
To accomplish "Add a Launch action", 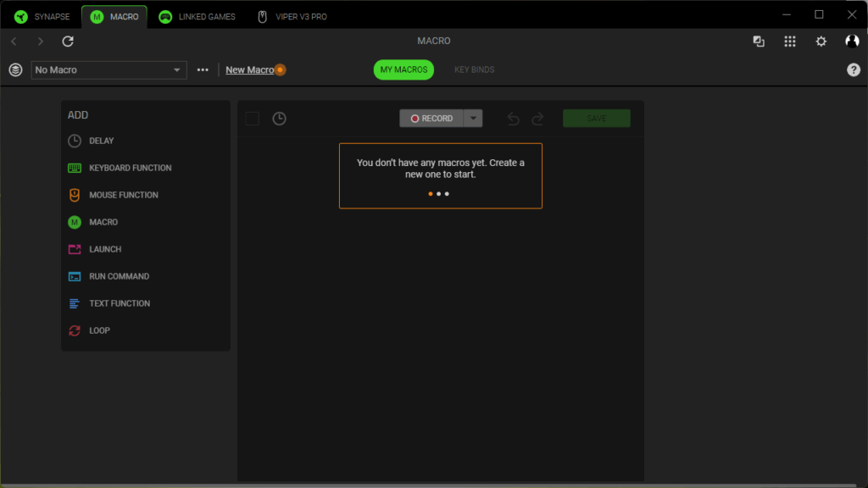I will point(104,249).
